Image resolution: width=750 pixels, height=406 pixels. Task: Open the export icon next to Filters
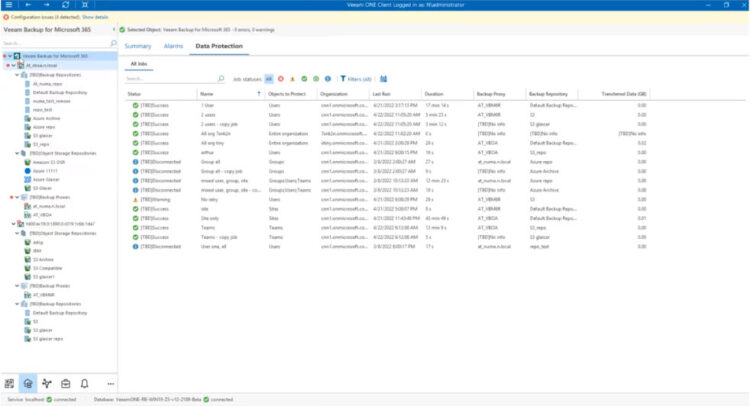pos(383,79)
